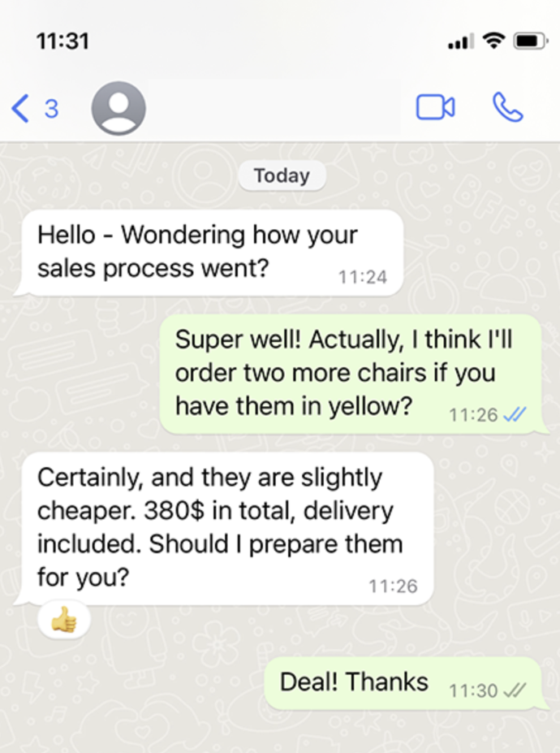Tap blue read ticks on 11:26 message
Image resolution: width=560 pixels, height=753 pixels.
pyautogui.click(x=515, y=414)
